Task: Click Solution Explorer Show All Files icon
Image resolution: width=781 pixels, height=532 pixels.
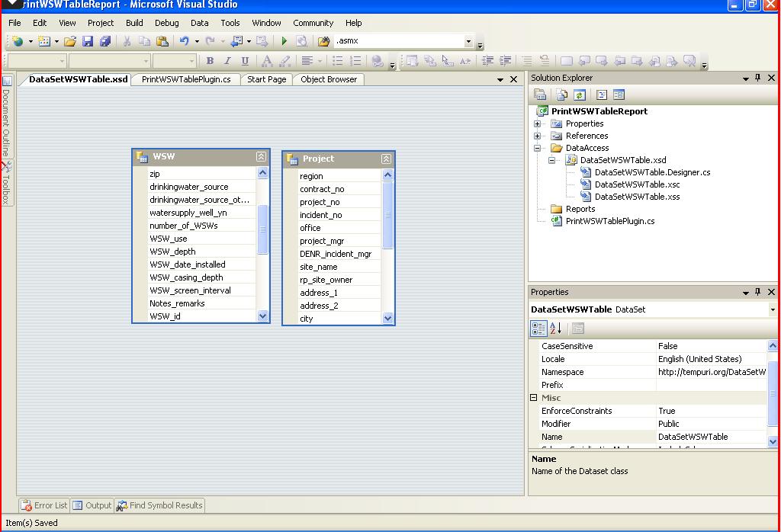Action: (562, 95)
